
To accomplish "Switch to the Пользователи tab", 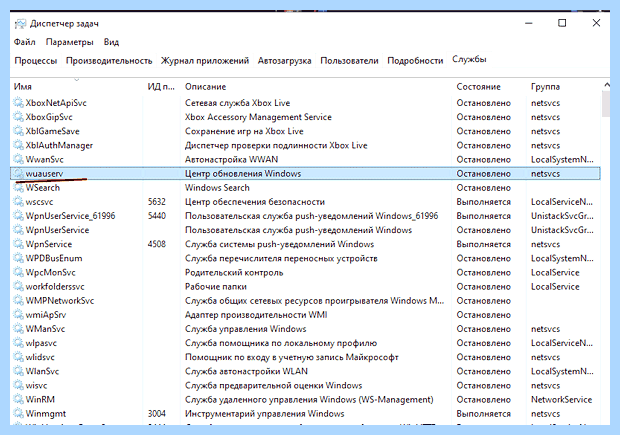I will point(349,61).
